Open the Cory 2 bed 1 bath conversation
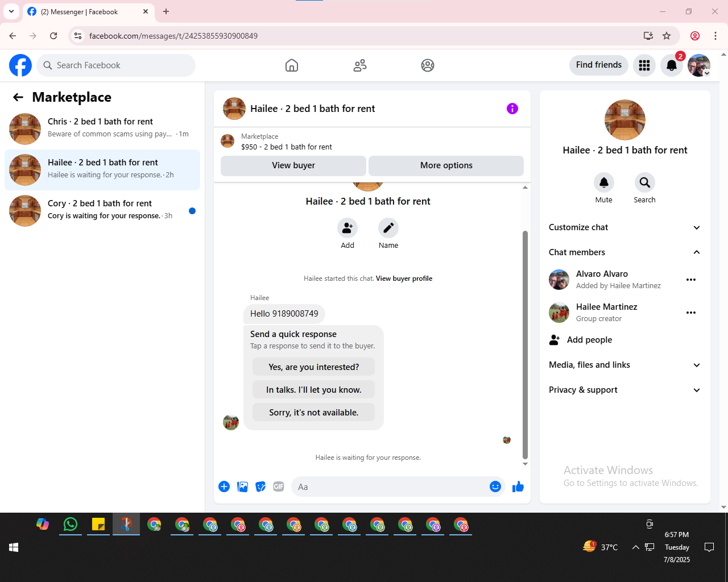This screenshot has width=728, height=582. point(102,211)
